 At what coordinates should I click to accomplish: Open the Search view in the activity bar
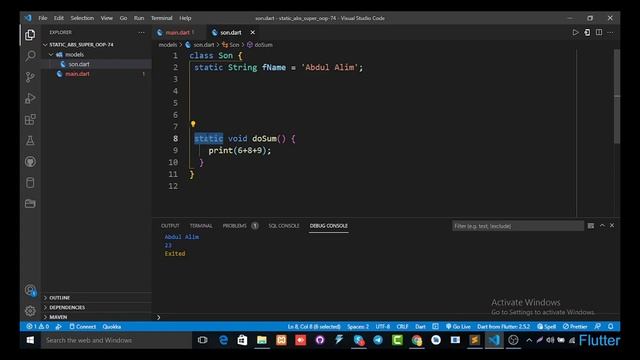[30, 56]
